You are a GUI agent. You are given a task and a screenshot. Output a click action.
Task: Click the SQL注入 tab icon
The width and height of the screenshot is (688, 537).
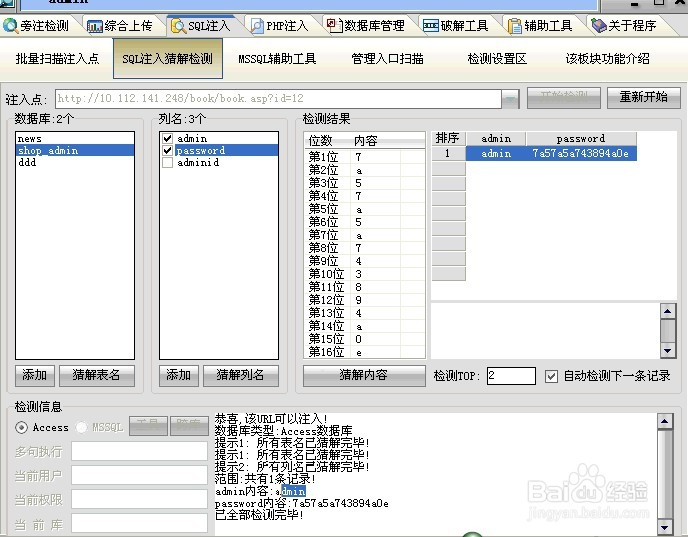tap(179, 26)
